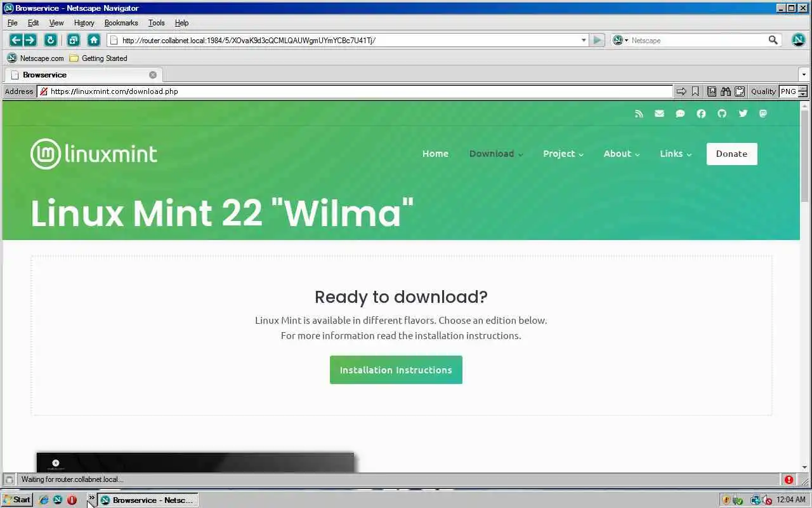Open the URL history dropdown arrow
The image size is (812, 508).
tap(584, 40)
